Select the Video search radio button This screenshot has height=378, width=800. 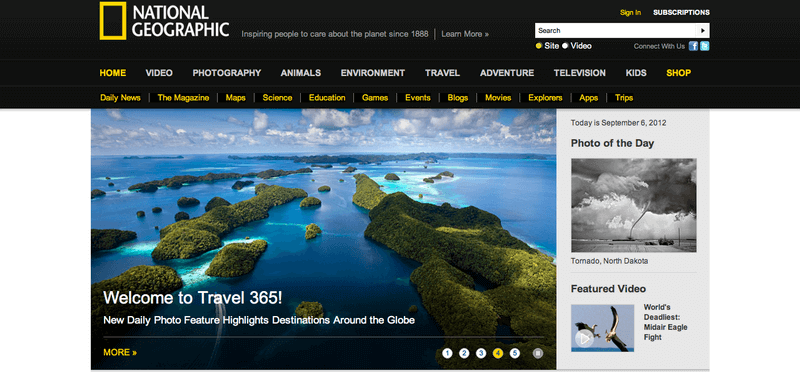pos(565,46)
